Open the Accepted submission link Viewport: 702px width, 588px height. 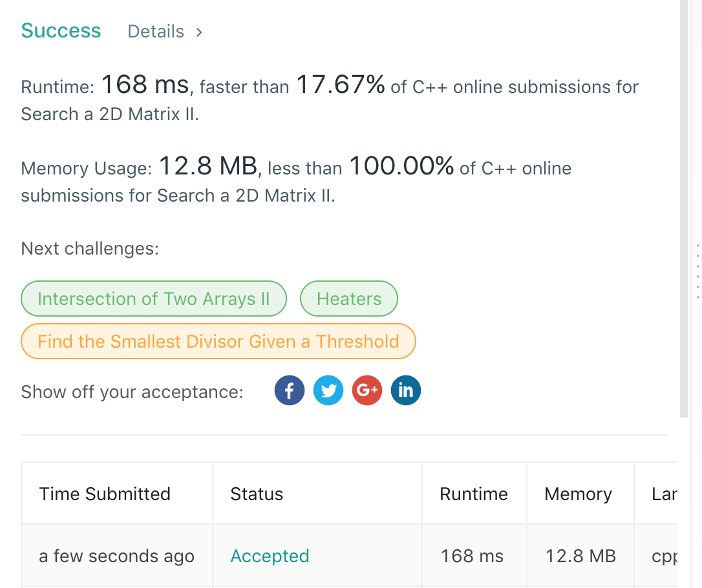pyautogui.click(x=270, y=556)
